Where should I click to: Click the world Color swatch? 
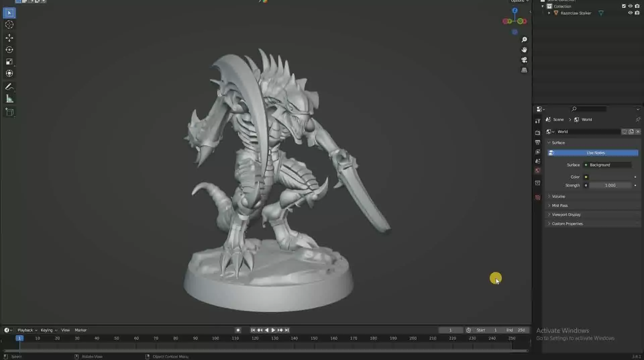(x=610, y=177)
